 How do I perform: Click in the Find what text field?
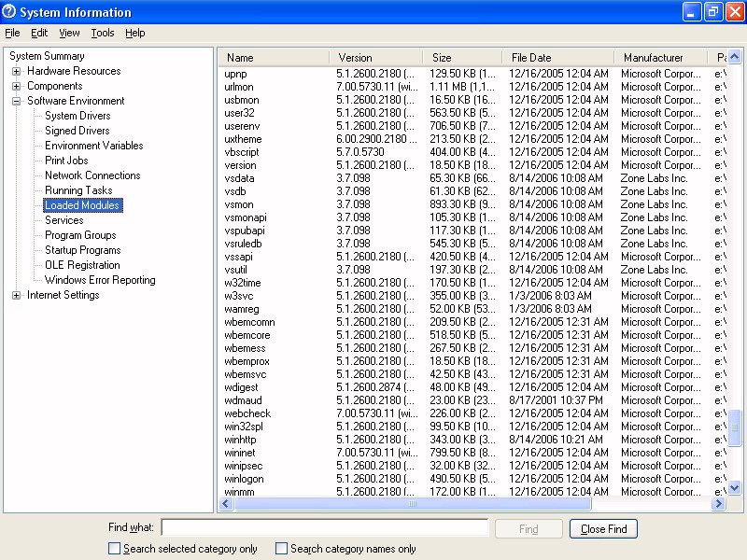pyautogui.click(x=324, y=528)
